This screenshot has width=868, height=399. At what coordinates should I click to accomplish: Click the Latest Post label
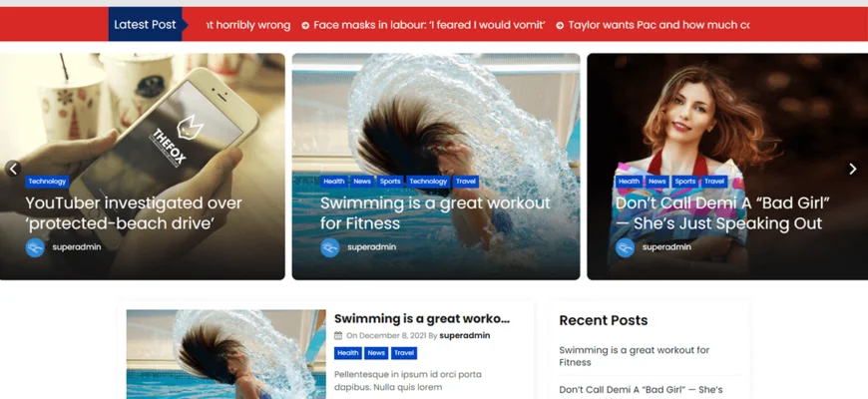pyautogui.click(x=145, y=24)
